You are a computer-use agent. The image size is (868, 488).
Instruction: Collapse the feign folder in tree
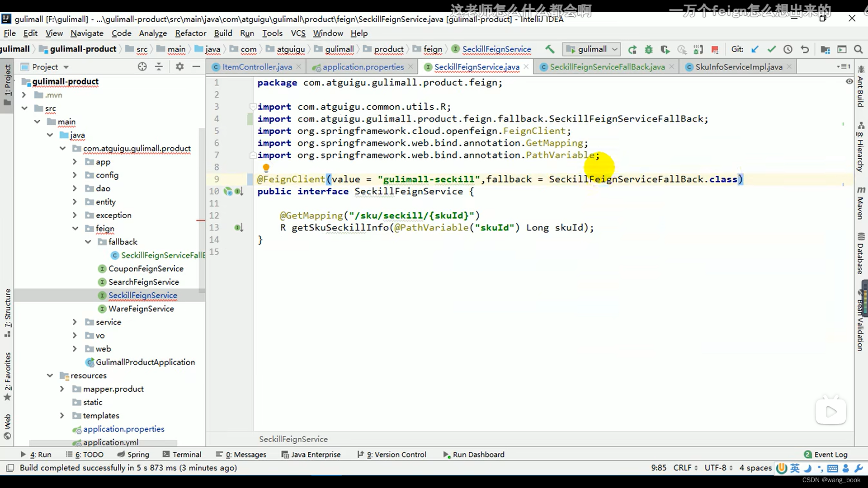(x=75, y=229)
